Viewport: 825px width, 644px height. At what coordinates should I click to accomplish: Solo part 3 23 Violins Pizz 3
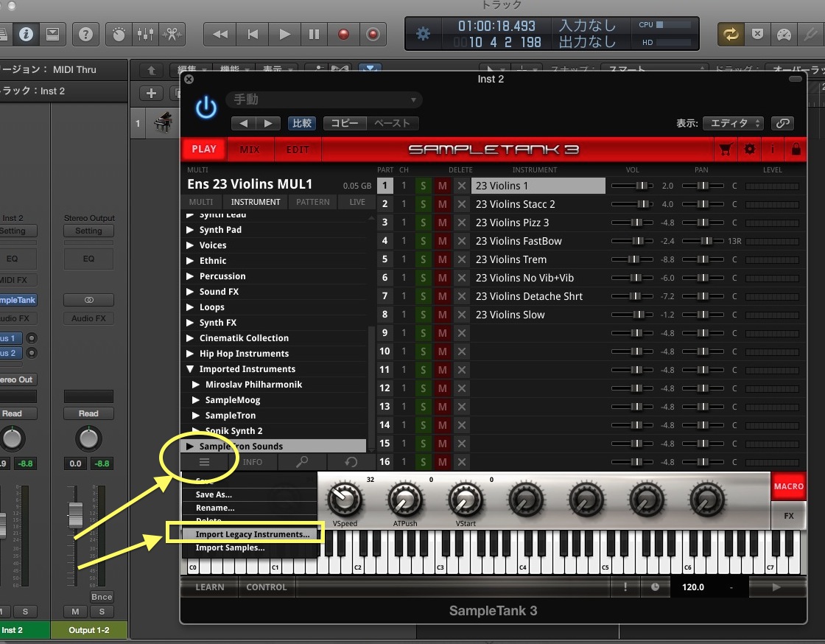click(423, 223)
